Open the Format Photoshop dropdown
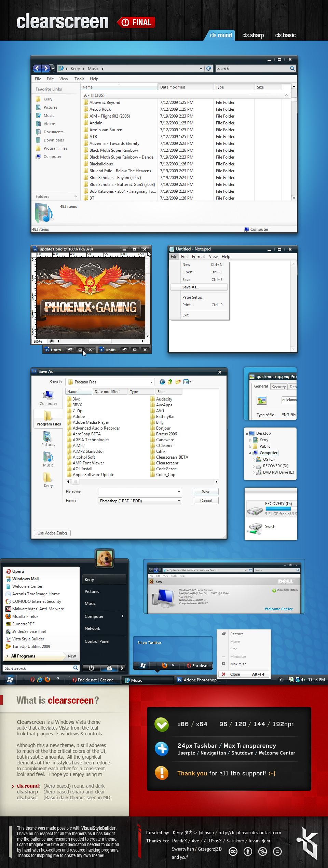328x868 pixels. pos(179,501)
